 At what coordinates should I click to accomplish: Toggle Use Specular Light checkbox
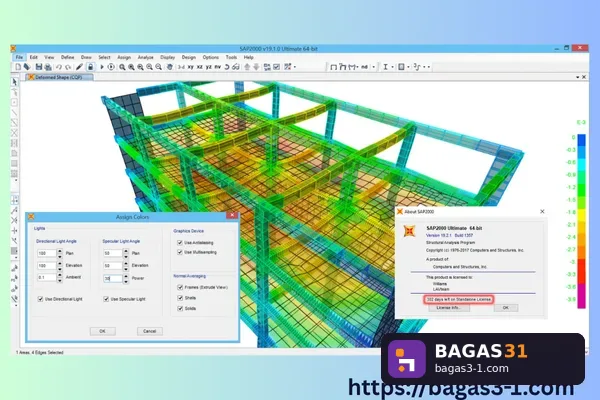pyautogui.click(x=106, y=299)
